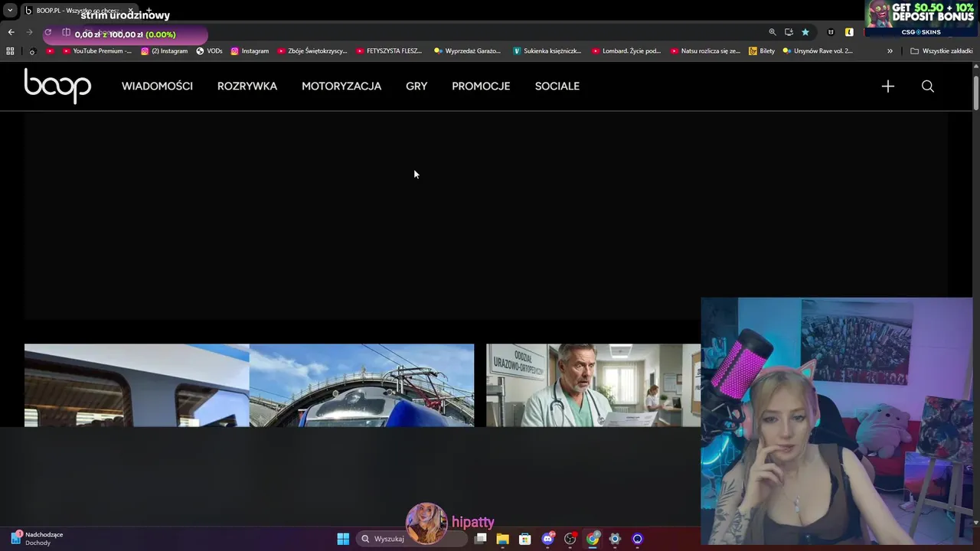
Task: Open the SOCIALE section
Action: [557, 86]
